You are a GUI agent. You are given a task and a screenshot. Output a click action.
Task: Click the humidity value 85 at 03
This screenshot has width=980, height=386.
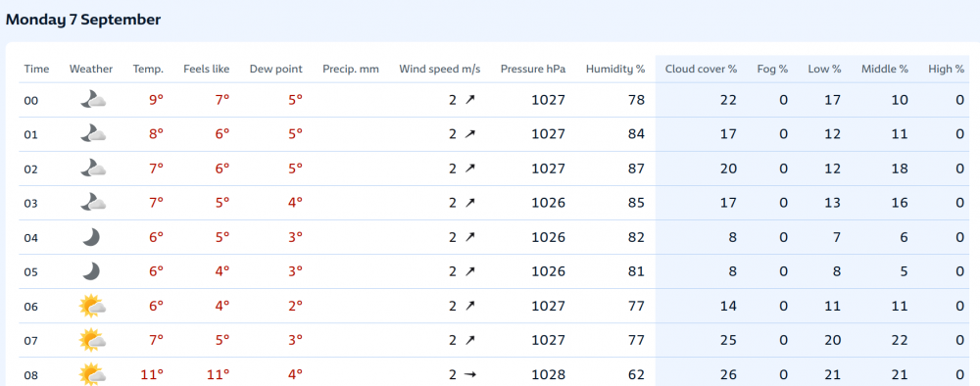click(x=637, y=203)
